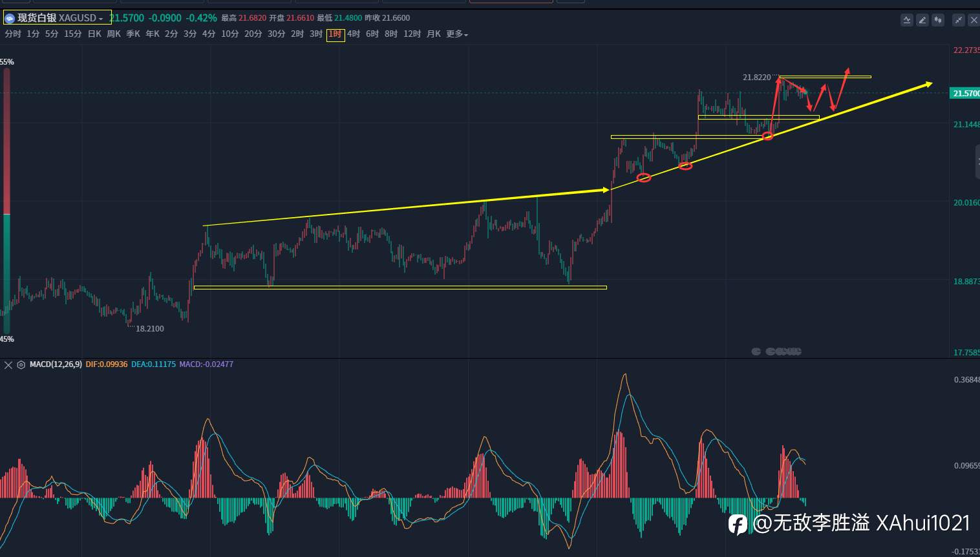Select the 15分 timeframe
Screen dimensions: 980x557
click(x=73, y=34)
